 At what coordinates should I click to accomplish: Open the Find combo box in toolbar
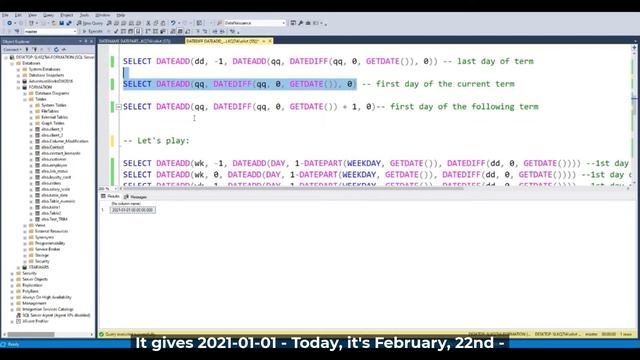click(x=254, y=23)
